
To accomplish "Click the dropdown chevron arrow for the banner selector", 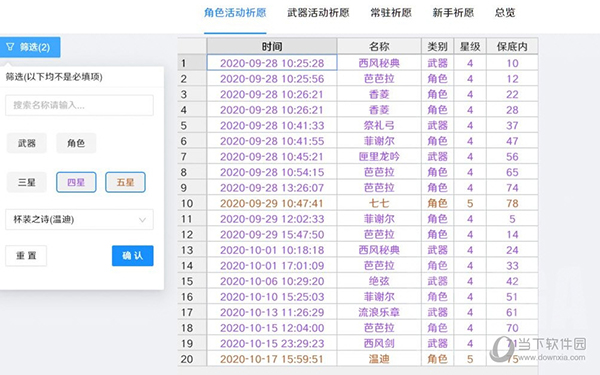I will point(142,220).
